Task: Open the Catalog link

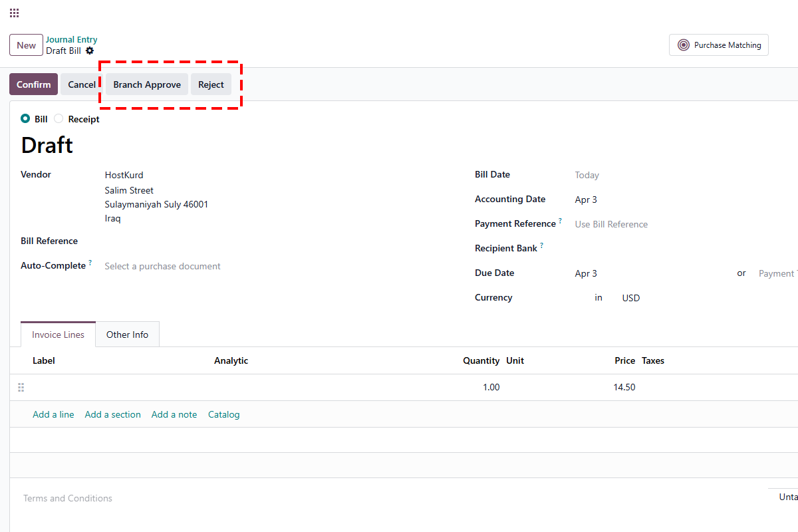Action: [x=223, y=414]
